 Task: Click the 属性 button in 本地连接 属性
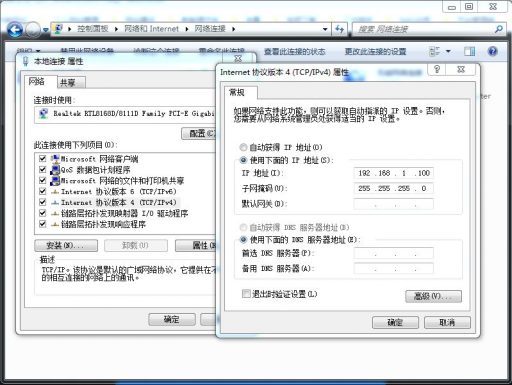click(196, 246)
